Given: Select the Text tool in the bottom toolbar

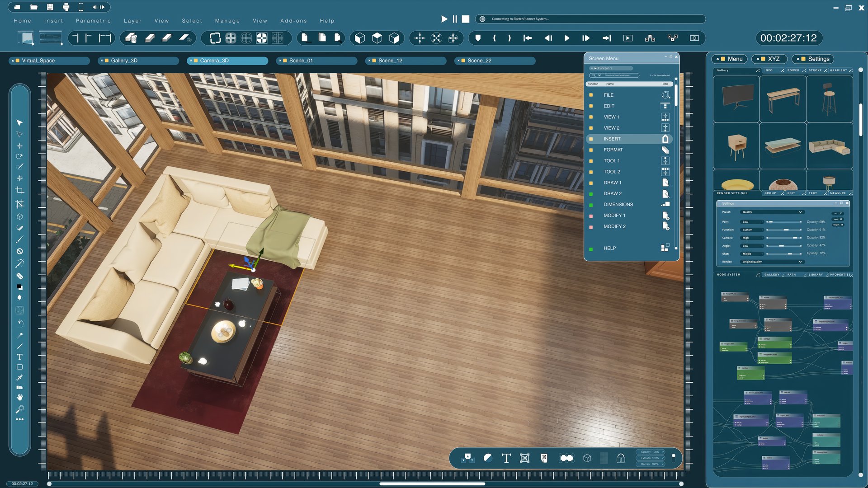Looking at the screenshot, I should (x=506, y=458).
